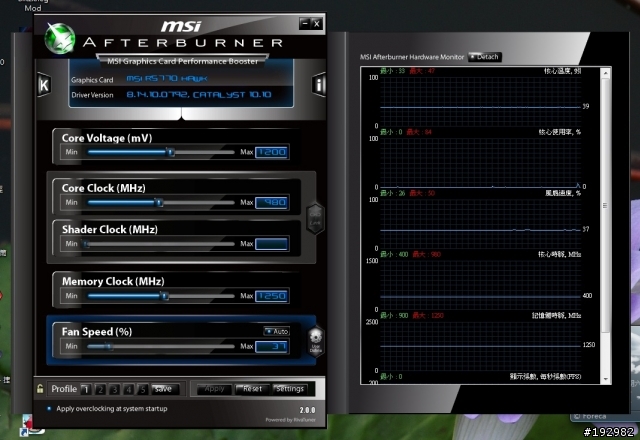
Task: Enable Auto fan speed
Action: 277,331
